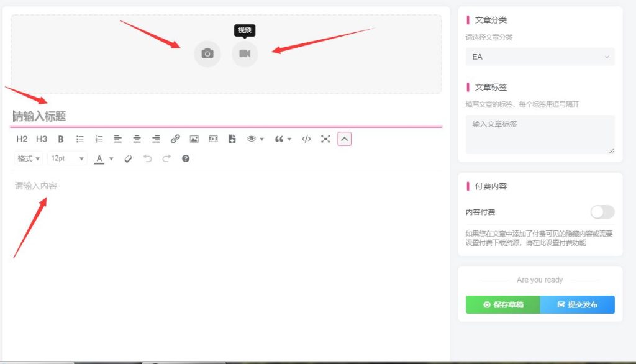636x364 pixels.
Task: Clear formatting with the eraser icon
Action: coord(129,158)
